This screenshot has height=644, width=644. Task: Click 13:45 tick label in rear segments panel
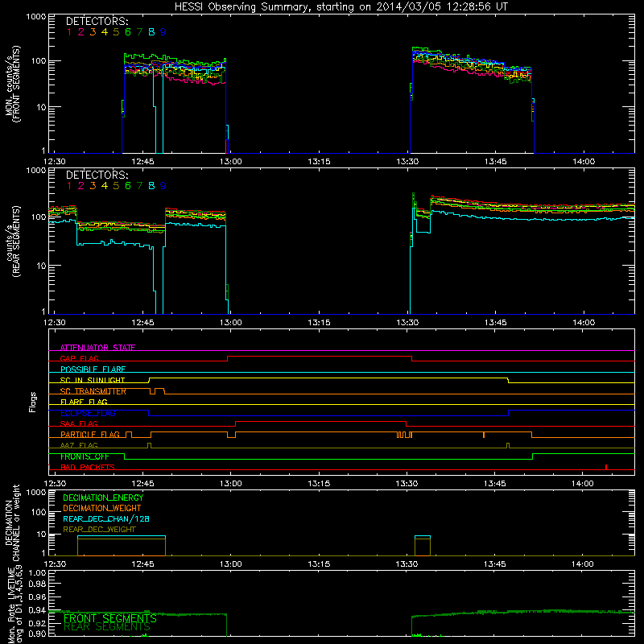pos(495,323)
